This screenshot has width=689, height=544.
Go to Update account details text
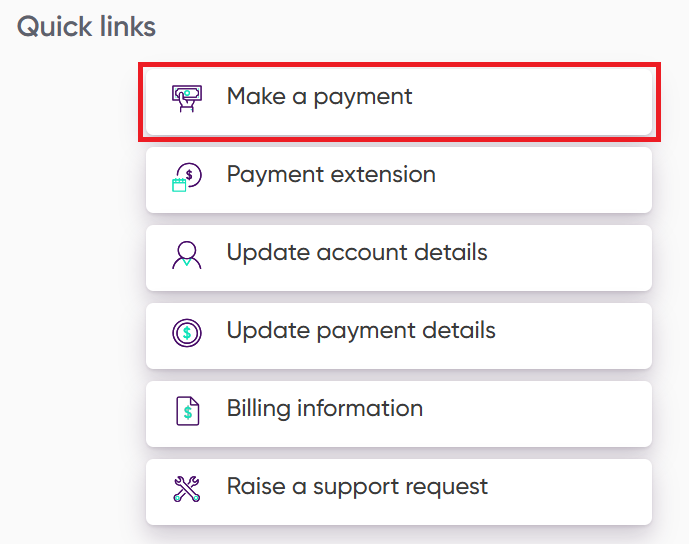click(357, 253)
